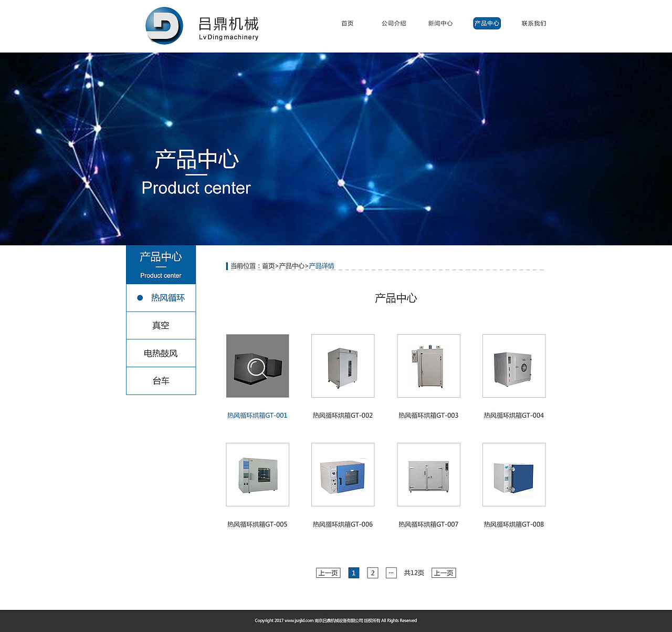Viewport: 672px width, 632px height.
Task: Select the highlighted 产品中心 nav item
Action: tap(487, 23)
